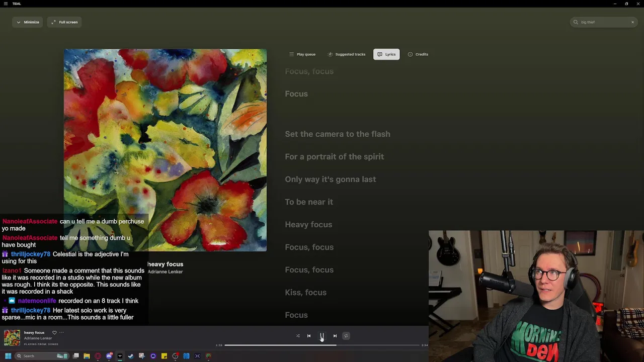Open Task View from the taskbar
Screen dimensions: 644x362
tap(75, 356)
